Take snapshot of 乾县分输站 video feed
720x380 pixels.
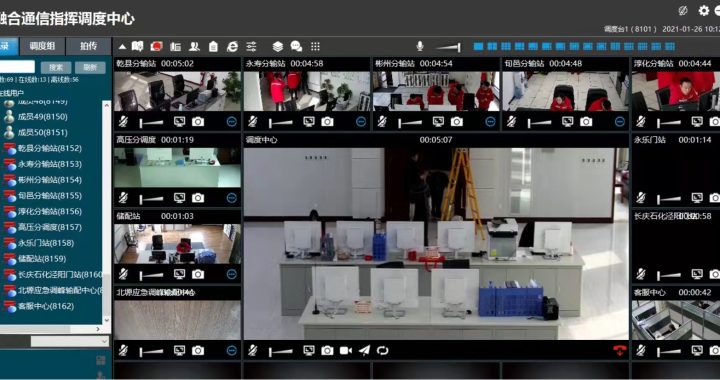click(x=198, y=122)
